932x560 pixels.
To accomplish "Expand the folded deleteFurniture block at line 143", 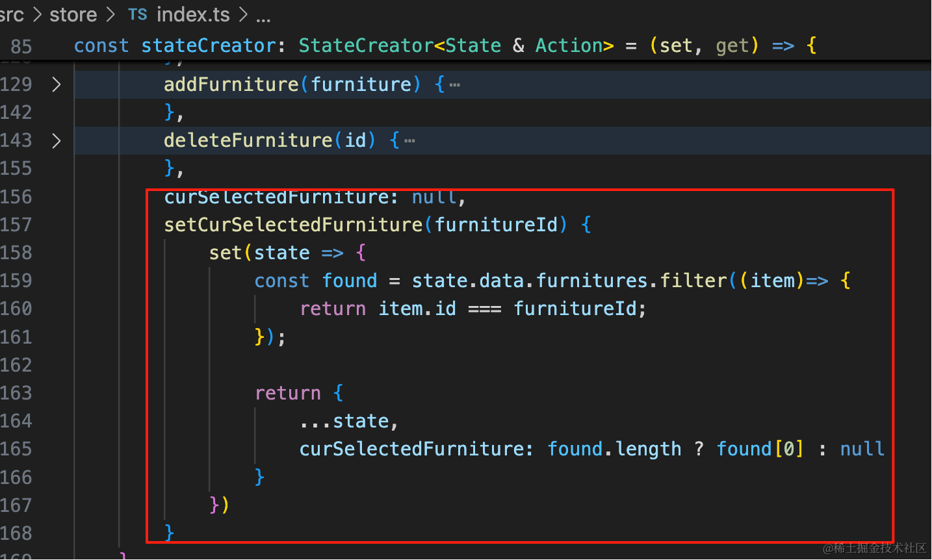I will pyautogui.click(x=57, y=140).
